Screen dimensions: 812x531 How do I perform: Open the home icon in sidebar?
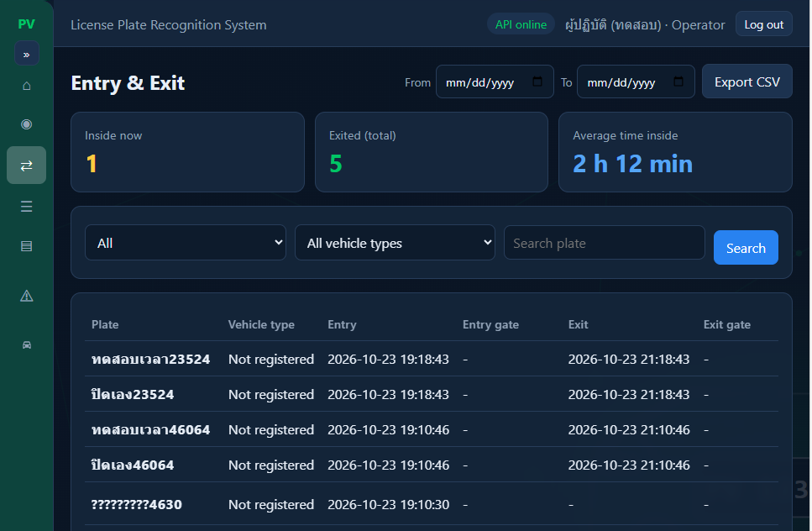pyautogui.click(x=26, y=86)
